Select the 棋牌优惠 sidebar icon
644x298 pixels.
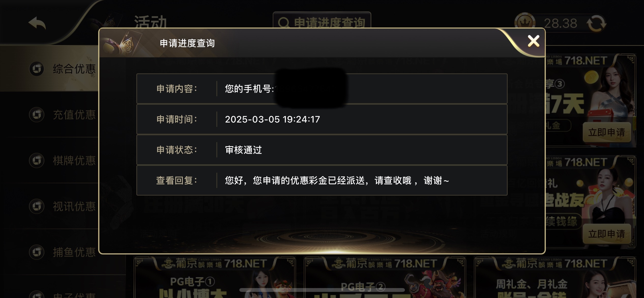37,160
